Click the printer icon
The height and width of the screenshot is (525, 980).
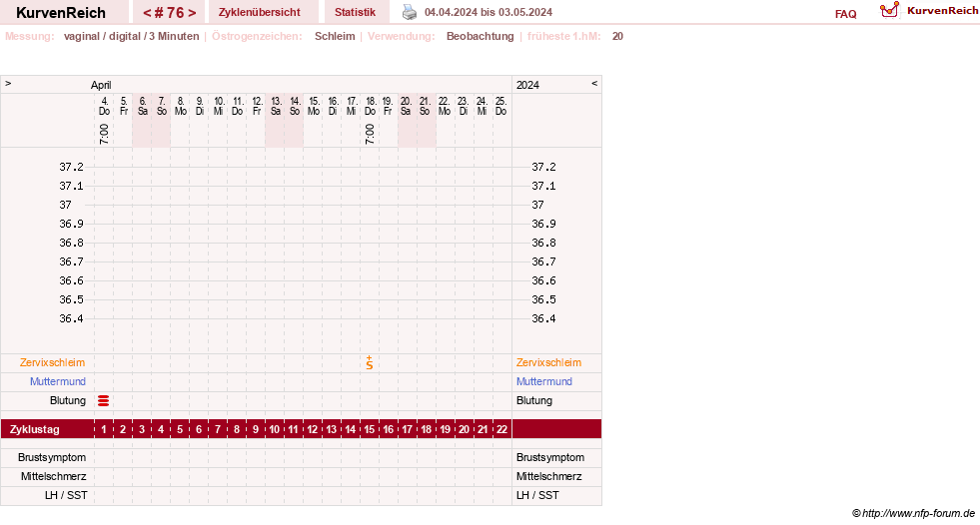click(410, 12)
